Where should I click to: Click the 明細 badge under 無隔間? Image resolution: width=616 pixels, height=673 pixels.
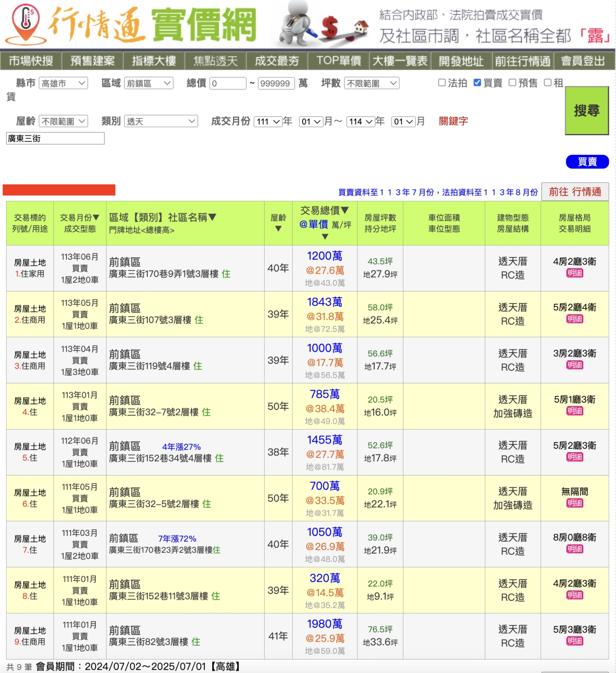[575, 503]
